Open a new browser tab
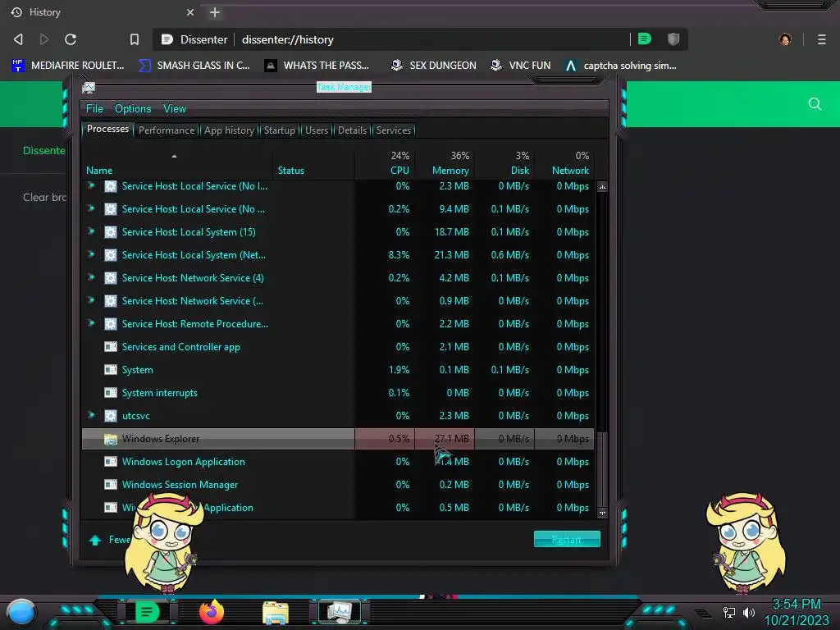This screenshot has width=840, height=630. click(215, 12)
